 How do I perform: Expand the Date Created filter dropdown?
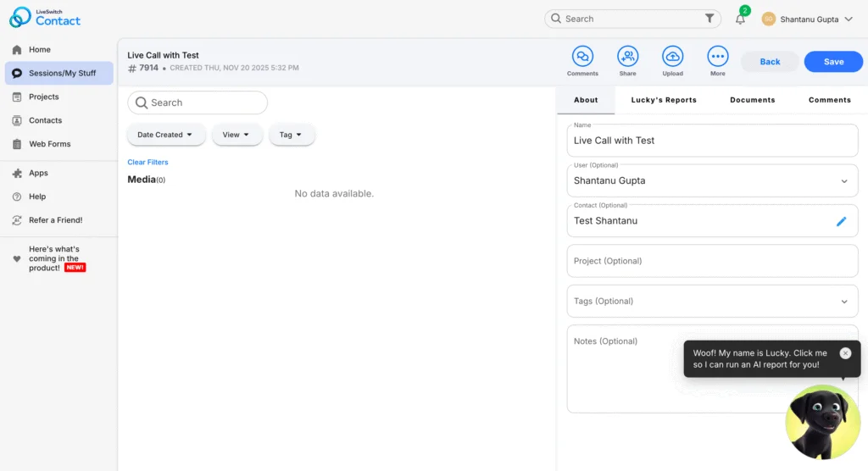[166, 135]
